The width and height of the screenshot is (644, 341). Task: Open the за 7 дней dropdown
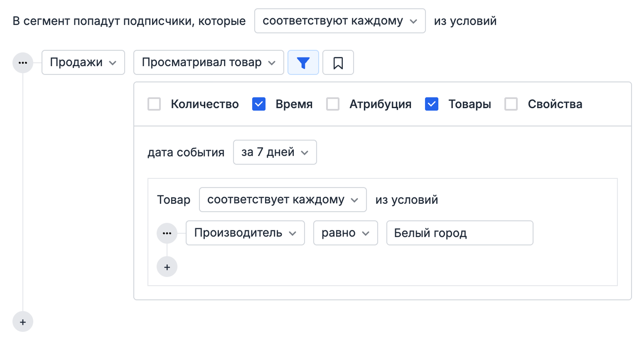pos(274,152)
